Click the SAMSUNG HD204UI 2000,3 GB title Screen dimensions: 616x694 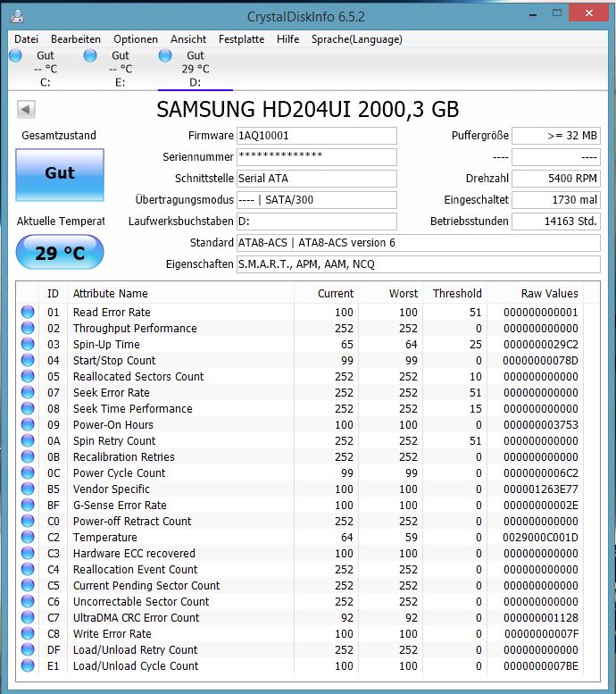click(x=308, y=109)
